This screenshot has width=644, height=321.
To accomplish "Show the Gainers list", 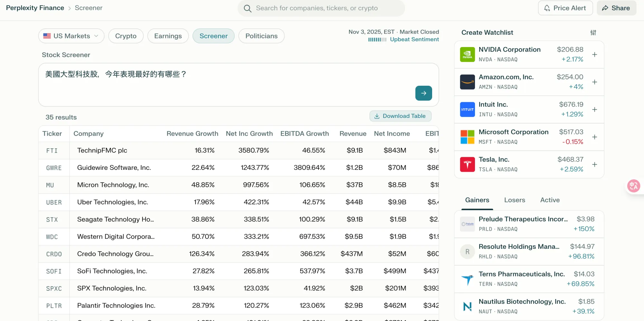I will [477, 200].
